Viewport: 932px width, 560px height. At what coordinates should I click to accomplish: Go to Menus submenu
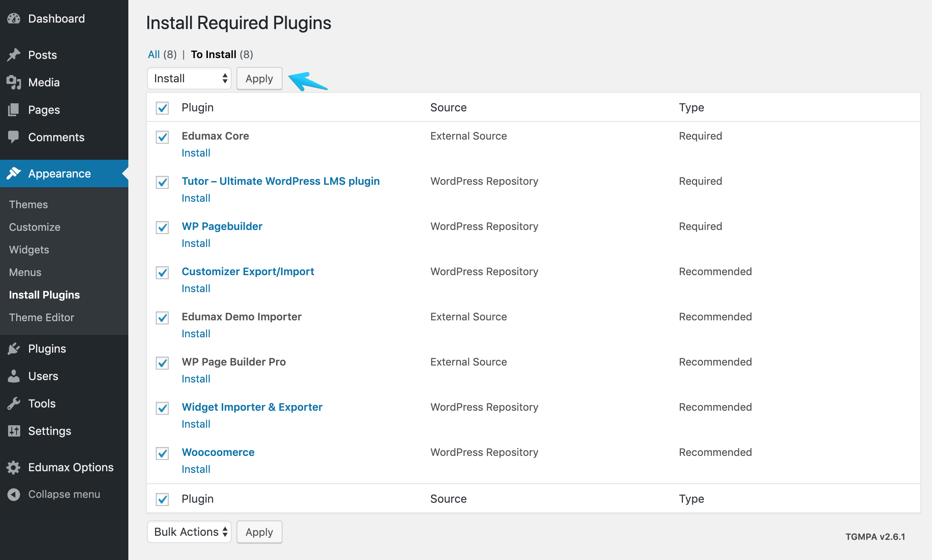click(25, 272)
